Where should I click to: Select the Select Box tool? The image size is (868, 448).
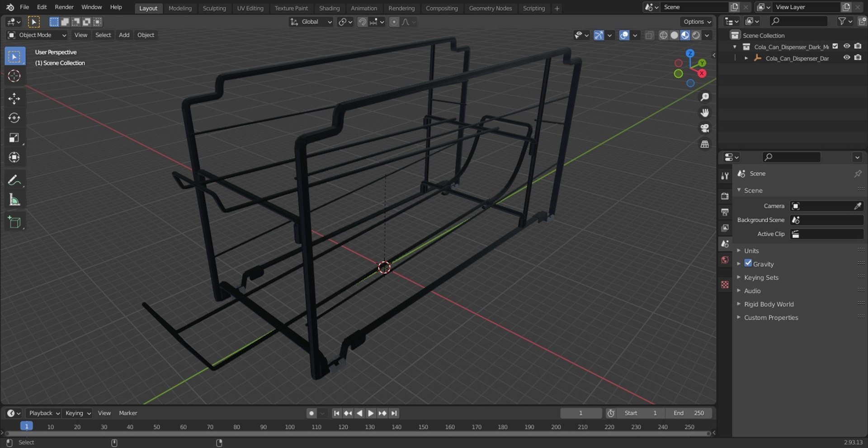14,57
